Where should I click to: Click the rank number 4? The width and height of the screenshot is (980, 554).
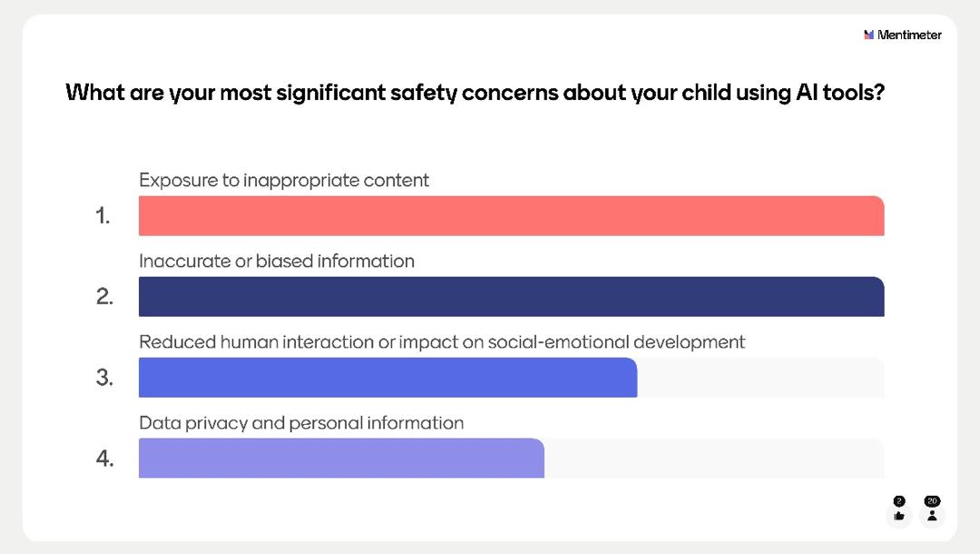pos(104,459)
